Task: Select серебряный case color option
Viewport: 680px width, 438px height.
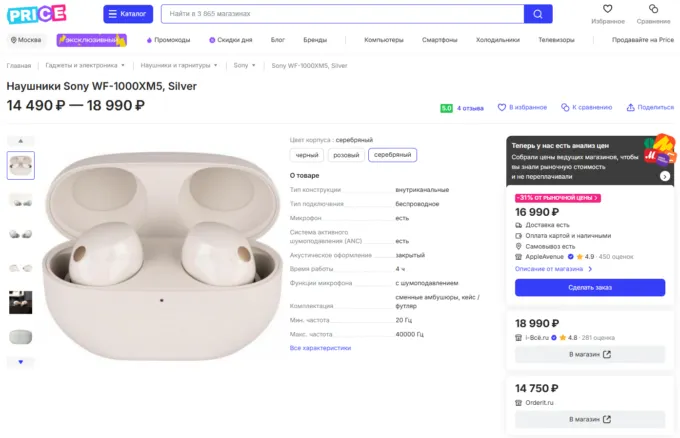Action: pyautogui.click(x=392, y=155)
